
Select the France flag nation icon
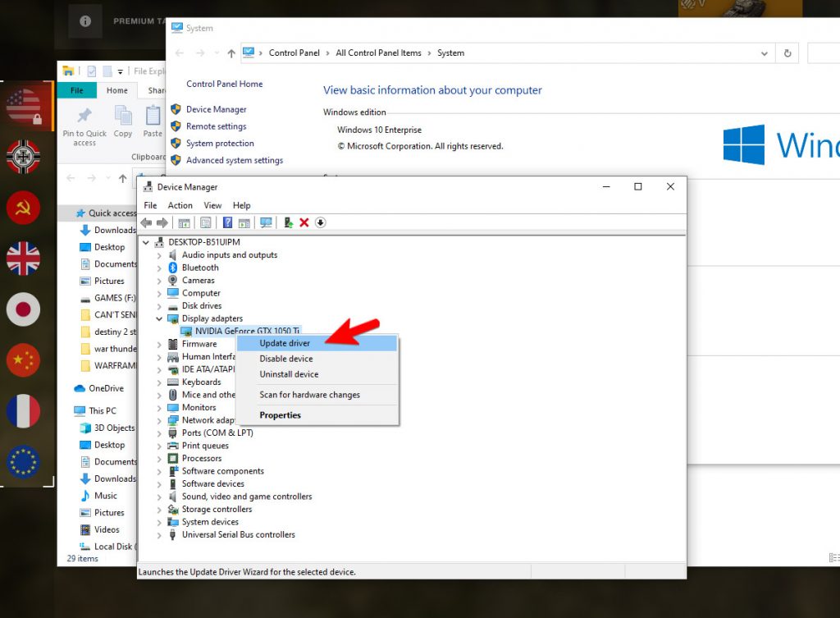pyautogui.click(x=23, y=411)
